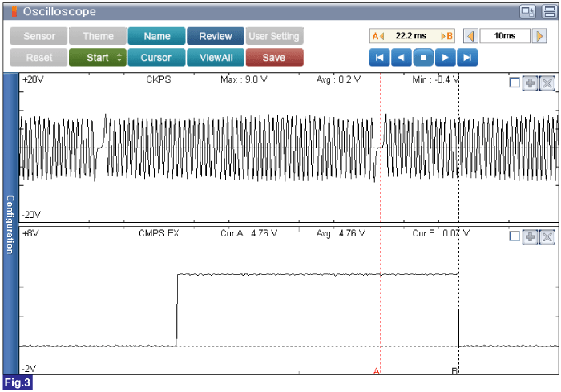
Task: Click the Cur B : 0.07 V reading
Action: tap(441, 233)
